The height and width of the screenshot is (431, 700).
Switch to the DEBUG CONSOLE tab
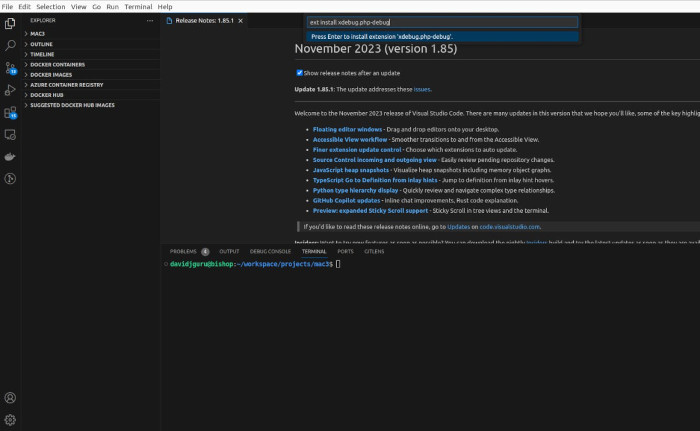pyautogui.click(x=270, y=251)
